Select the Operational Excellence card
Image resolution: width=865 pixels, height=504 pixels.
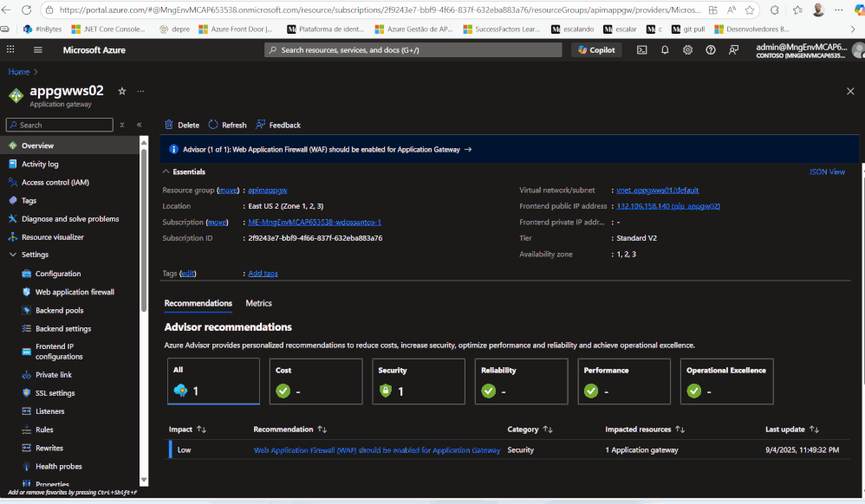[726, 381]
